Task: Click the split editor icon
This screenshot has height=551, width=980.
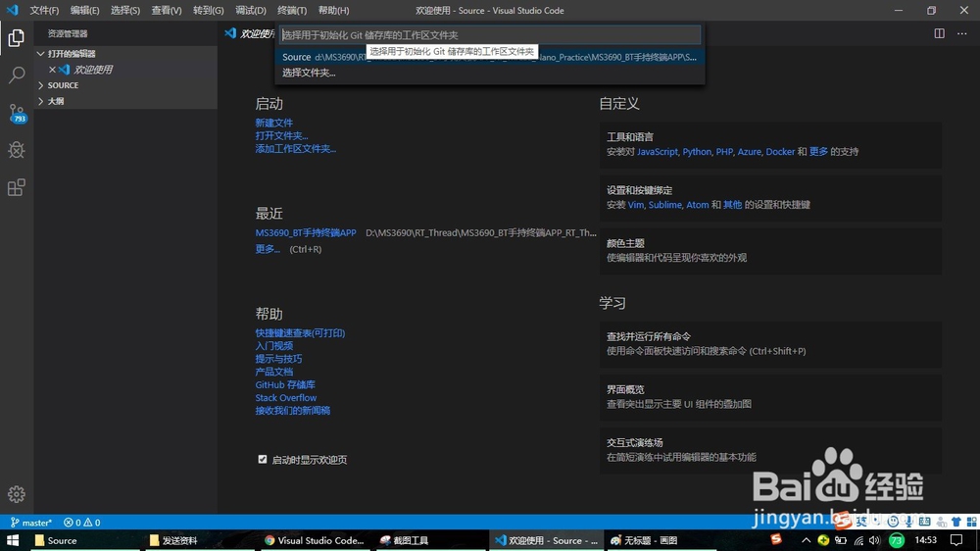Action: 940,33
